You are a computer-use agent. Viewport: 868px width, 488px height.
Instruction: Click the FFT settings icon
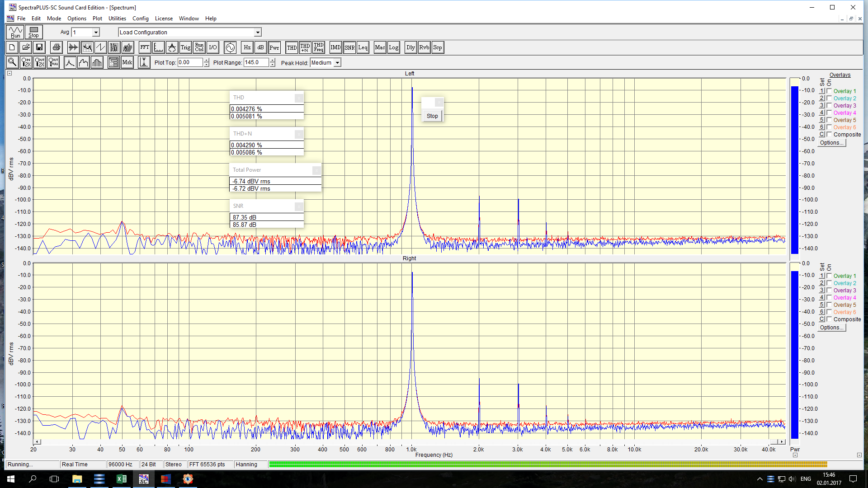pos(145,47)
